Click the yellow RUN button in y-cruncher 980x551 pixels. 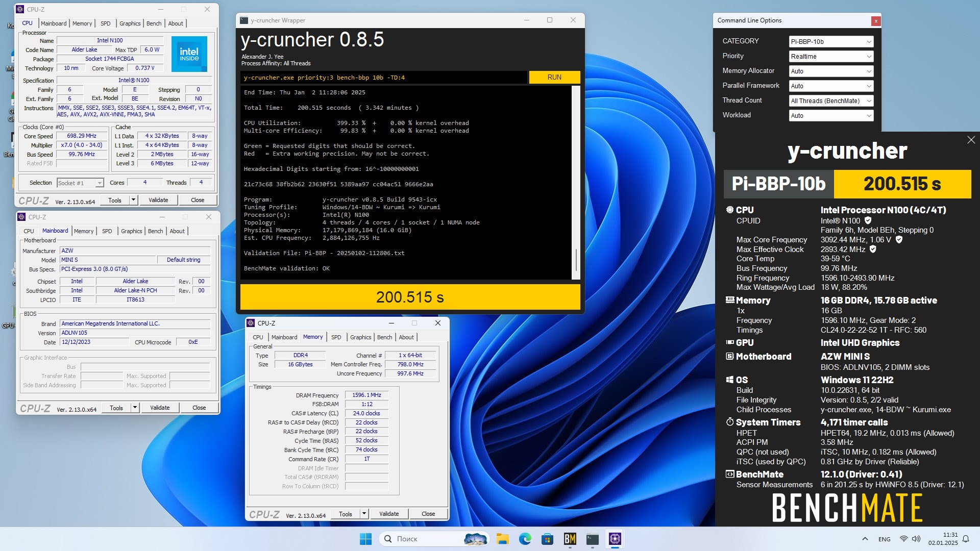point(554,78)
